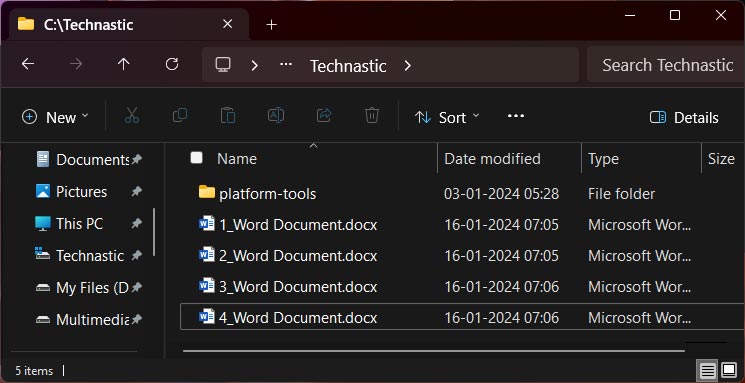Unpin Documents via its pin icon
The width and height of the screenshot is (745, 383).
pyautogui.click(x=137, y=159)
